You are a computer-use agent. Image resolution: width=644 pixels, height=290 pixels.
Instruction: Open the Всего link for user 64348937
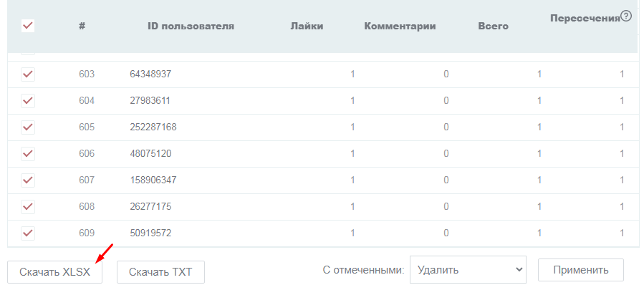click(x=539, y=74)
